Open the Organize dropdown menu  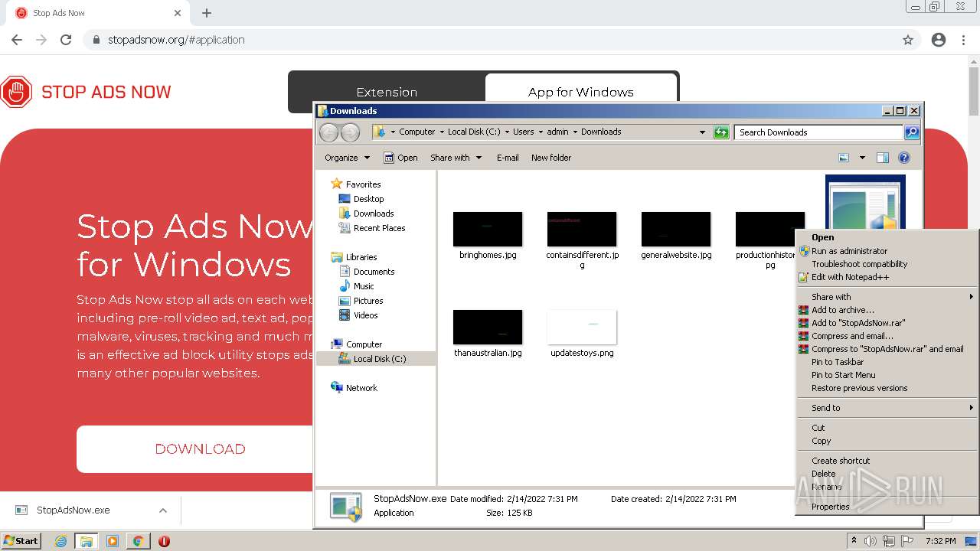pyautogui.click(x=347, y=158)
